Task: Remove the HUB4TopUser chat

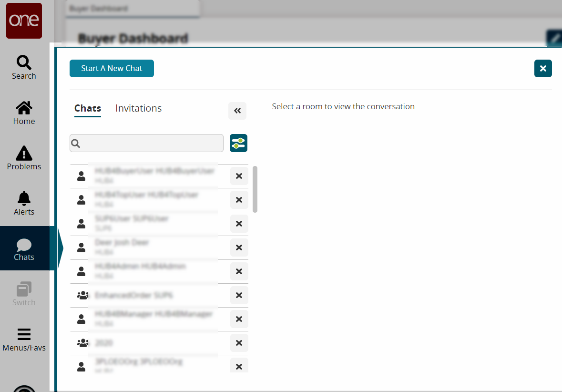Action: [x=239, y=200]
